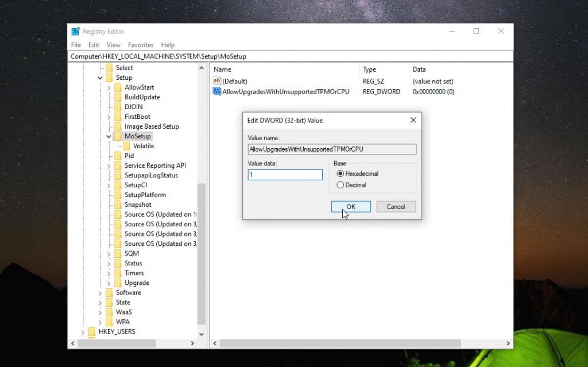Screen dimensions: 588x367
Task: Click the Upgrade folder icon
Action: [118, 283]
